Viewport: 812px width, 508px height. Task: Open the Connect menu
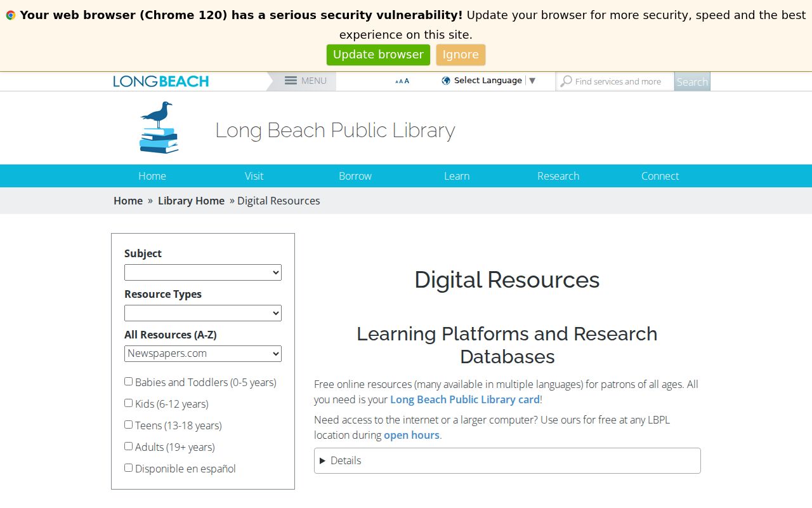click(660, 176)
